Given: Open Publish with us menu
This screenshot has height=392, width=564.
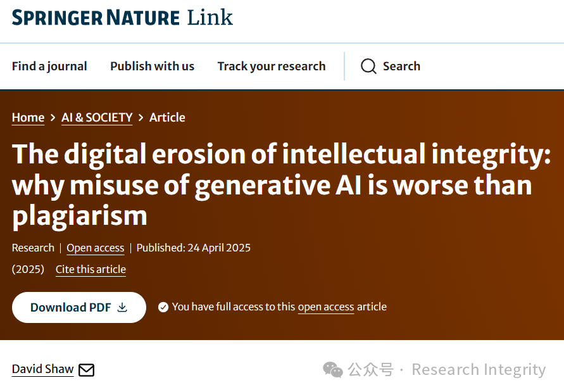Looking at the screenshot, I should [152, 66].
